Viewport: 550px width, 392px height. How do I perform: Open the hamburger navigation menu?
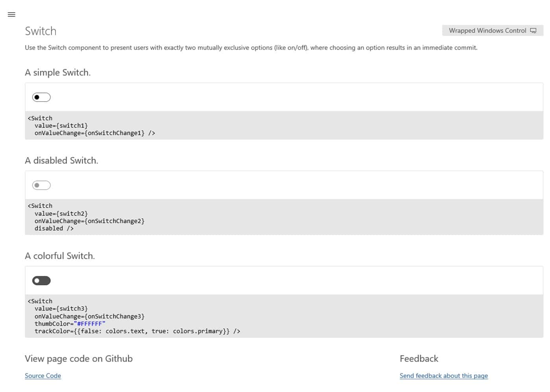11,15
